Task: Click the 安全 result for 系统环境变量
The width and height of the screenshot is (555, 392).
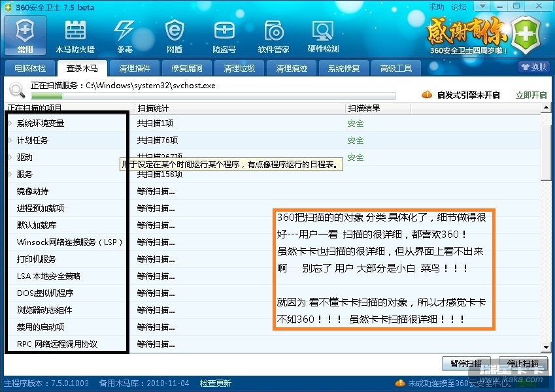Action: (x=356, y=123)
